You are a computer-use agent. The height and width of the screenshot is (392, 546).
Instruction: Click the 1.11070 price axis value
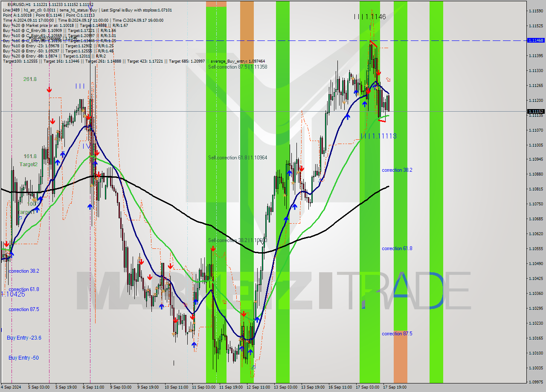tap(536, 130)
